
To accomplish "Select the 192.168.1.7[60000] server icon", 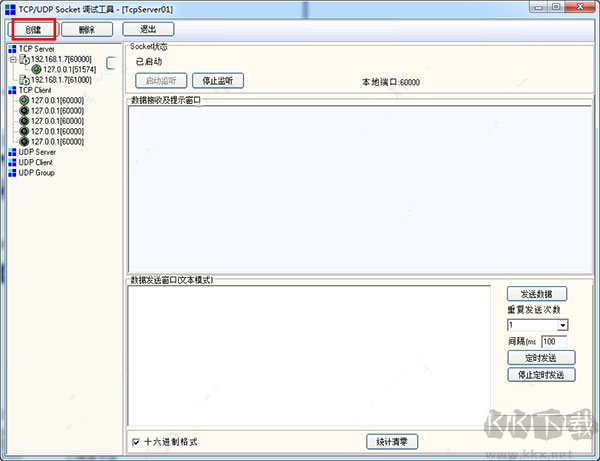I will pos(24,59).
